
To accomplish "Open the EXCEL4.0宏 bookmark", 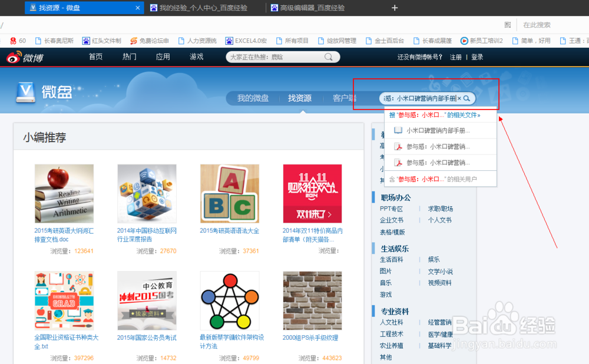I will pos(246,41).
